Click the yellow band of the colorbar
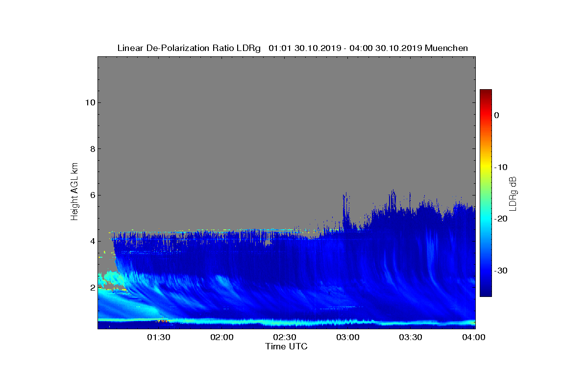 pyautogui.click(x=486, y=167)
